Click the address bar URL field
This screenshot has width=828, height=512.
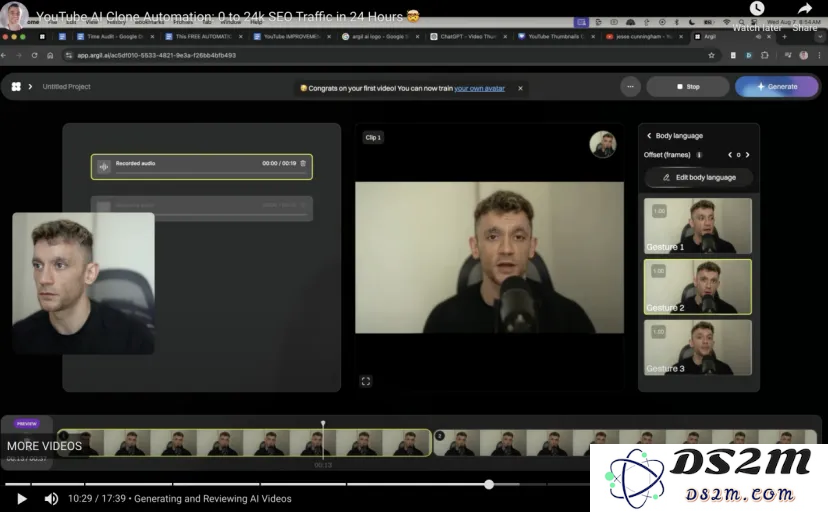point(391,55)
